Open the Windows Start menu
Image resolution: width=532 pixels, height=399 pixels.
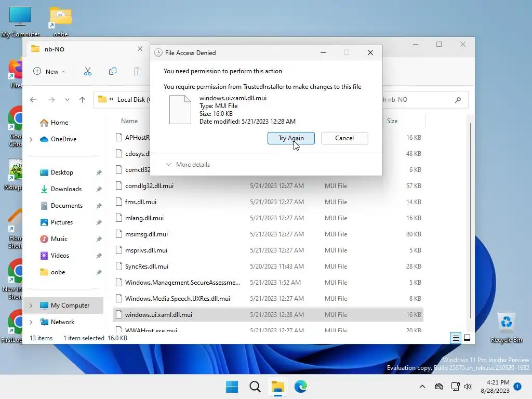coord(232,387)
